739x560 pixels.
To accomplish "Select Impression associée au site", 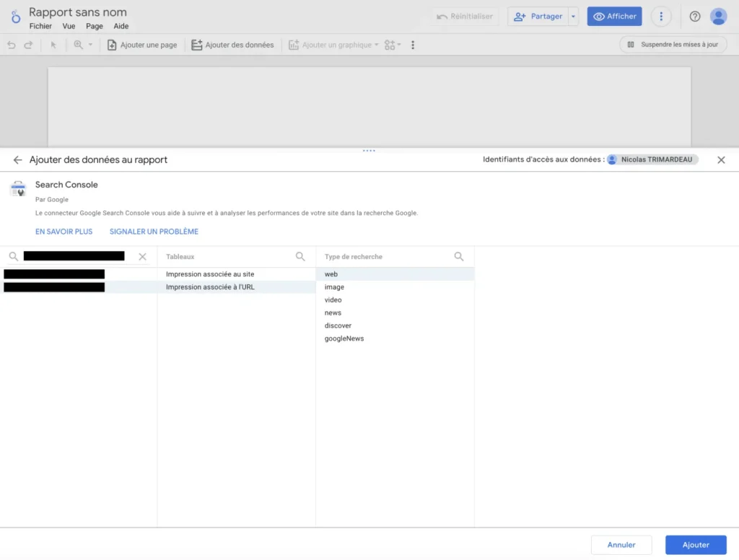I will (237, 274).
